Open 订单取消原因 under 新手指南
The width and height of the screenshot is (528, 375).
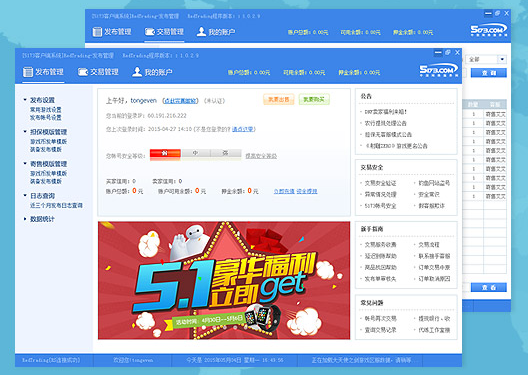pos(434,279)
